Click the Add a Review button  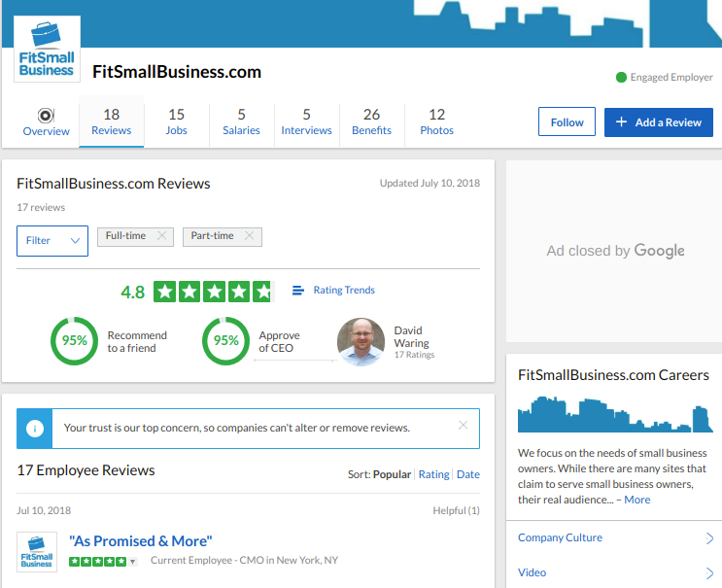[x=659, y=122]
